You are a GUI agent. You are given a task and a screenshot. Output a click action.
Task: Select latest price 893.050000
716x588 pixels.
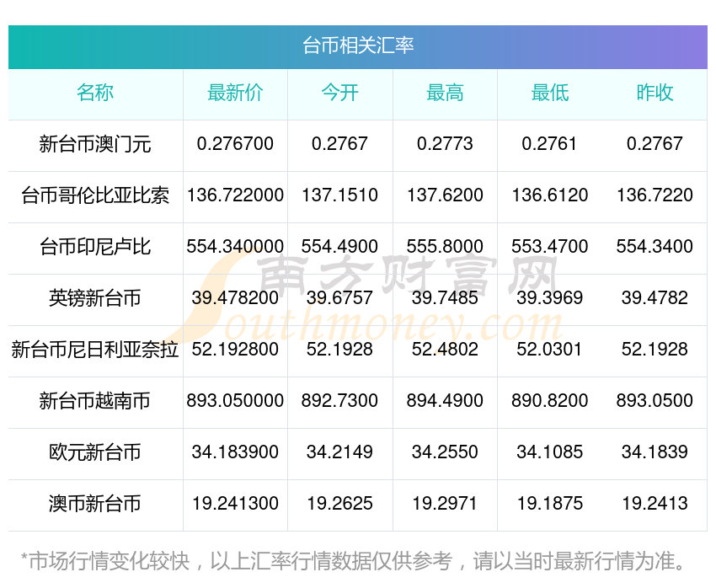235,401
